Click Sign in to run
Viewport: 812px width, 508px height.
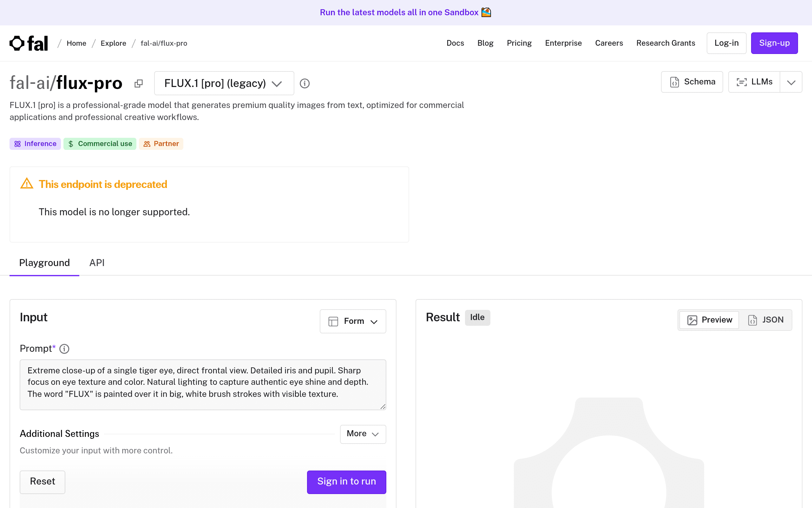tap(347, 482)
